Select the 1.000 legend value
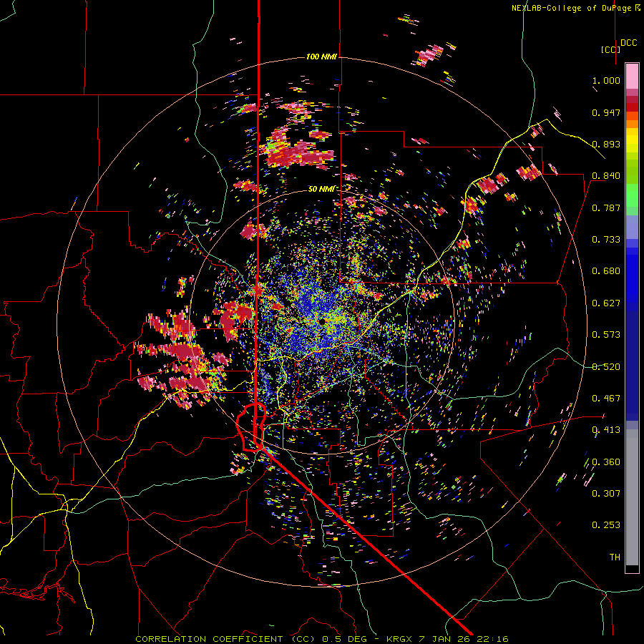Viewport: 644px width, 644px height. pos(606,80)
